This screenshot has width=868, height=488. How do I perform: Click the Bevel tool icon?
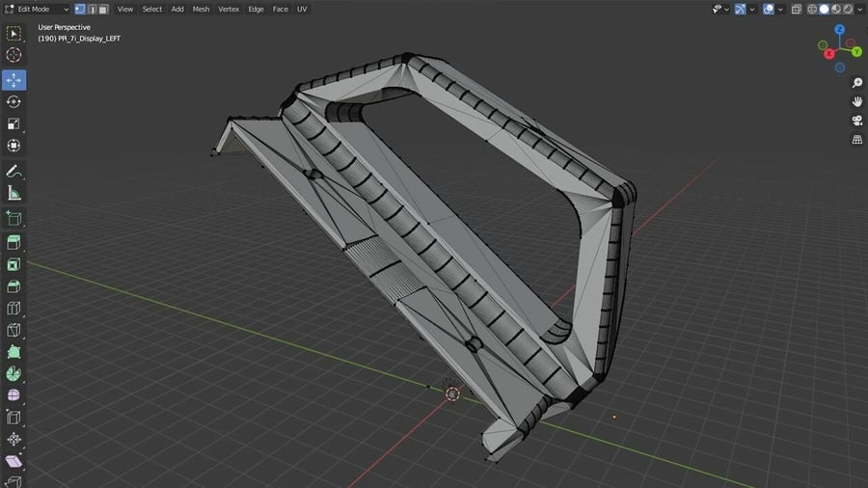pyautogui.click(x=14, y=286)
